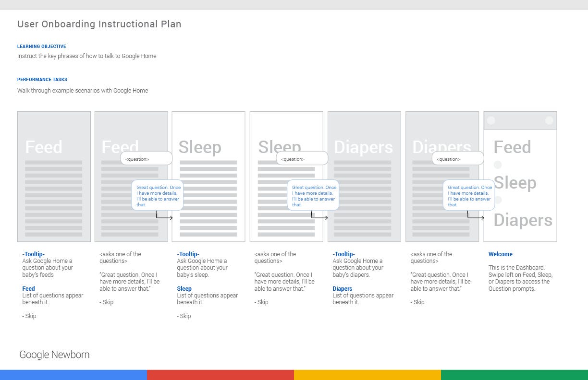The image size is (588, 380).
Task: Click 'Ask Google Home' text about baby's diapers
Action: [x=358, y=268]
